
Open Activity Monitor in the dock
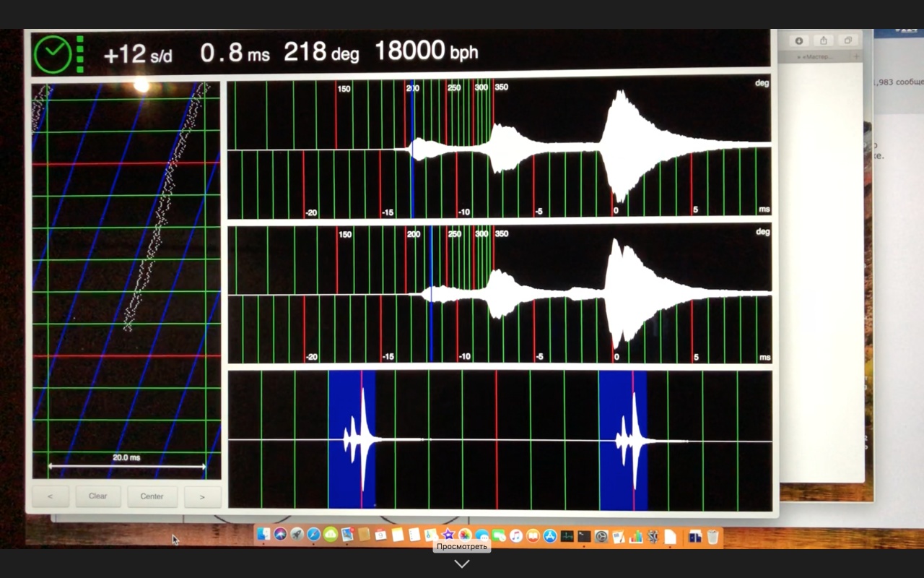tap(567, 535)
